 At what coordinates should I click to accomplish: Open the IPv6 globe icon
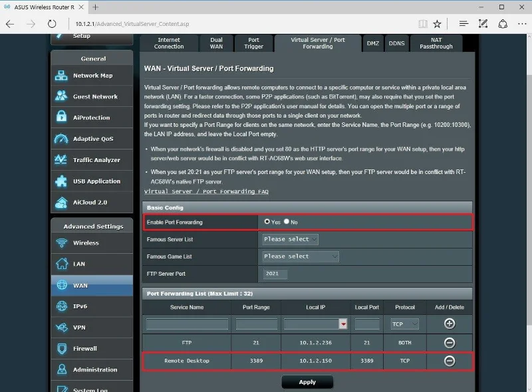tap(62, 306)
